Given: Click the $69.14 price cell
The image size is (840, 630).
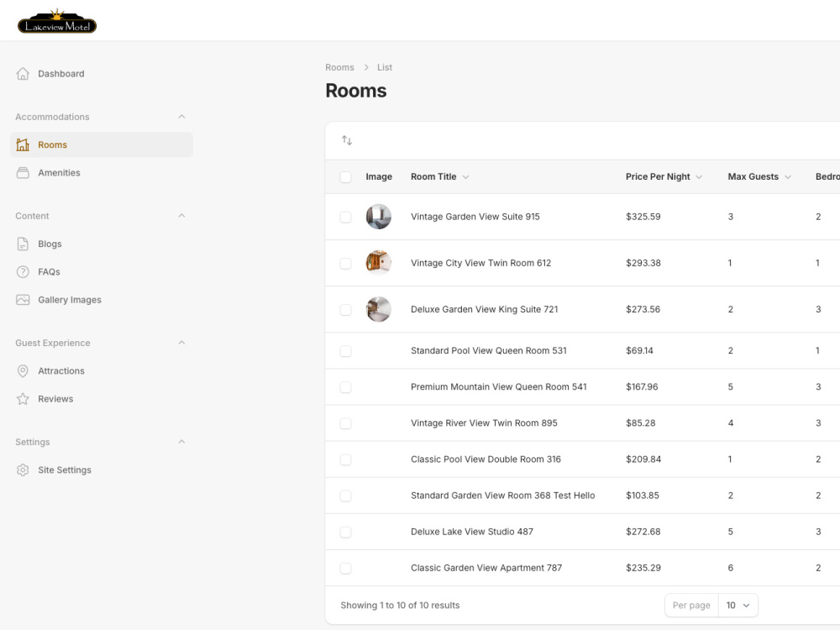Looking at the screenshot, I should [639, 350].
